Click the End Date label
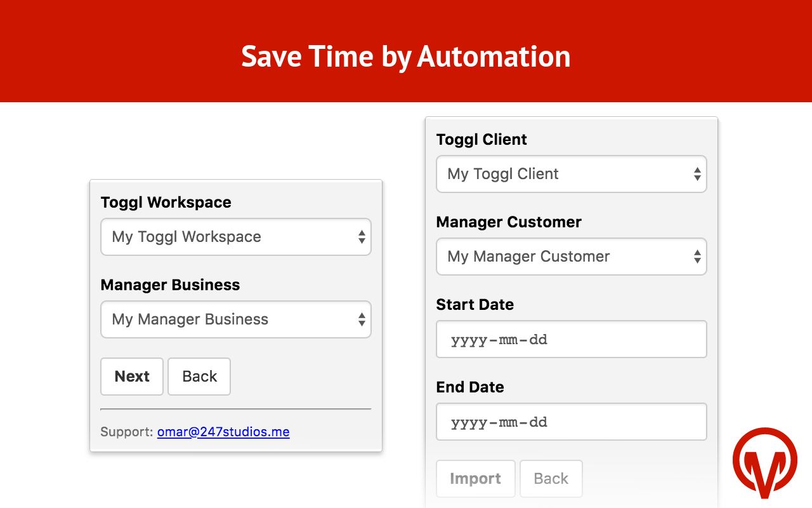Viewport: 812px width, 508px height. pos(470,387)
